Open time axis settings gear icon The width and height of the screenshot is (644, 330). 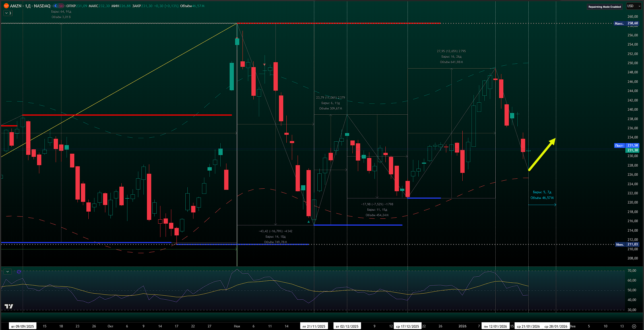coord(634,326)
